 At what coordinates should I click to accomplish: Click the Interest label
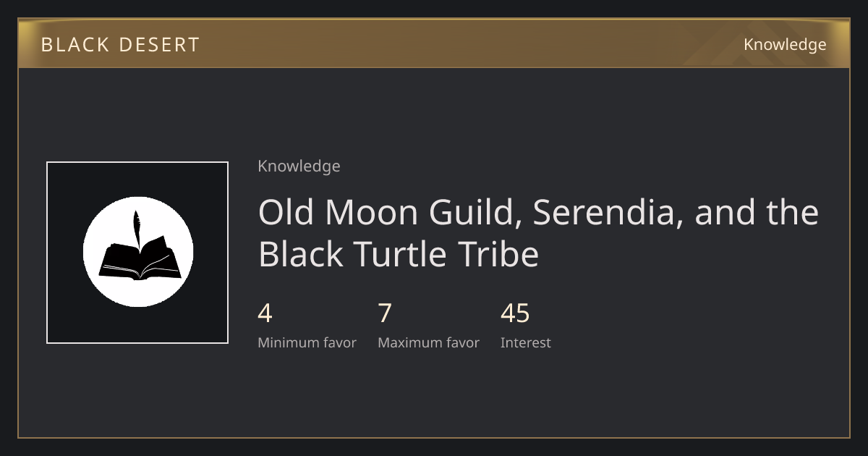tap(526, 342)
